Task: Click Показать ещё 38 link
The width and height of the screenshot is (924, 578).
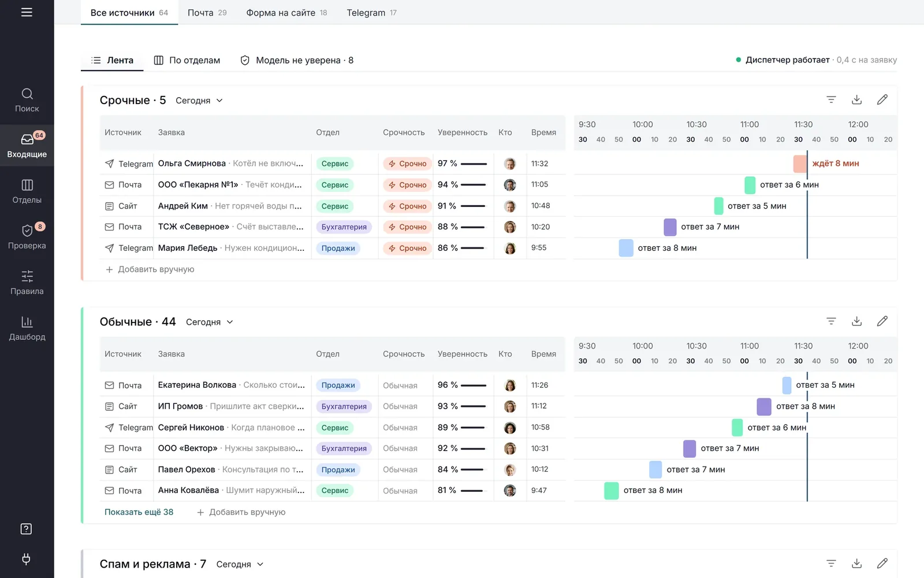Action: (139, 512)
